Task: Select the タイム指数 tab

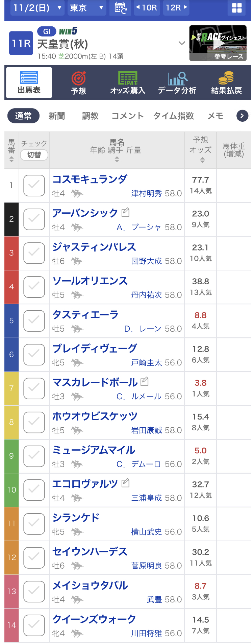Action: [174, 116]
